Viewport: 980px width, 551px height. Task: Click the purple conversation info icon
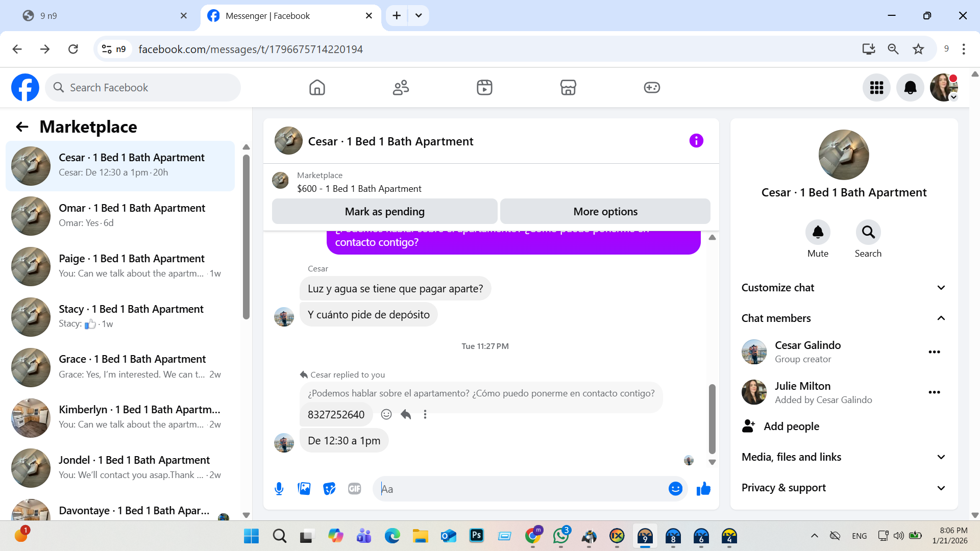pos(696,141)
